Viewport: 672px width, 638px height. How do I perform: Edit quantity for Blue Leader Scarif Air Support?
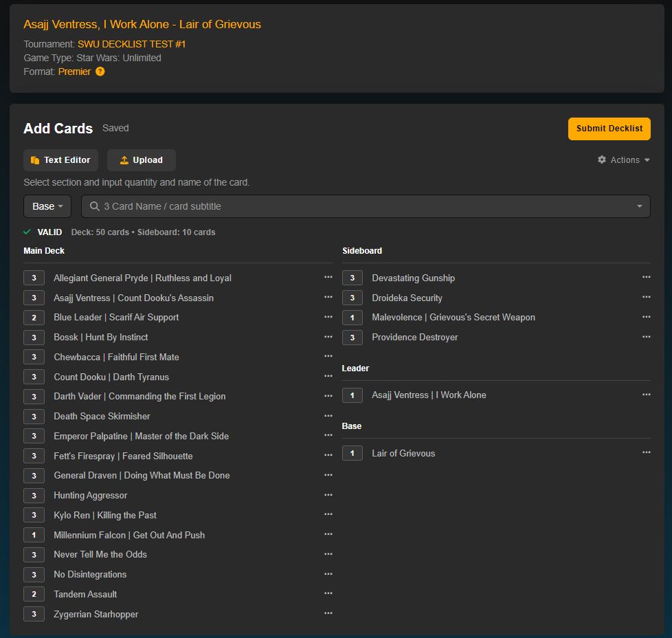click(34, 318)
